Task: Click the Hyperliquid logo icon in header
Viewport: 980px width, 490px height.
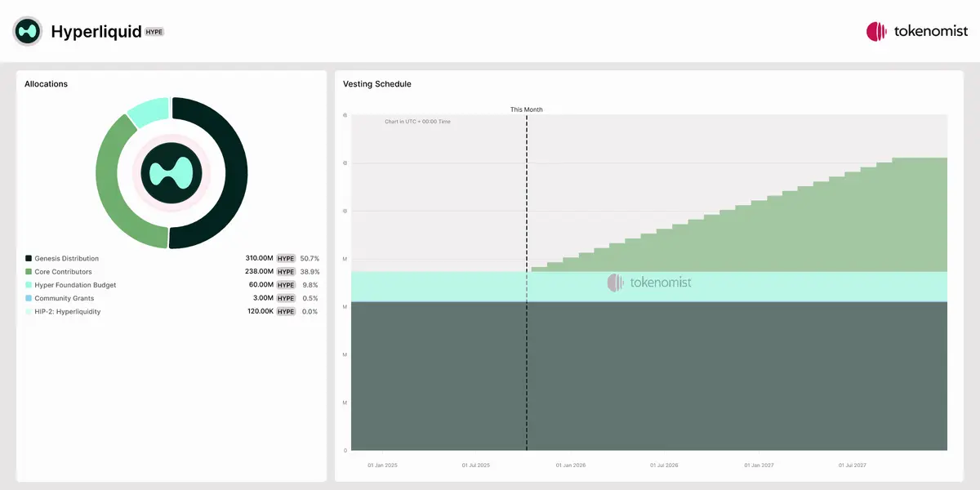Action: click(28, 31)
